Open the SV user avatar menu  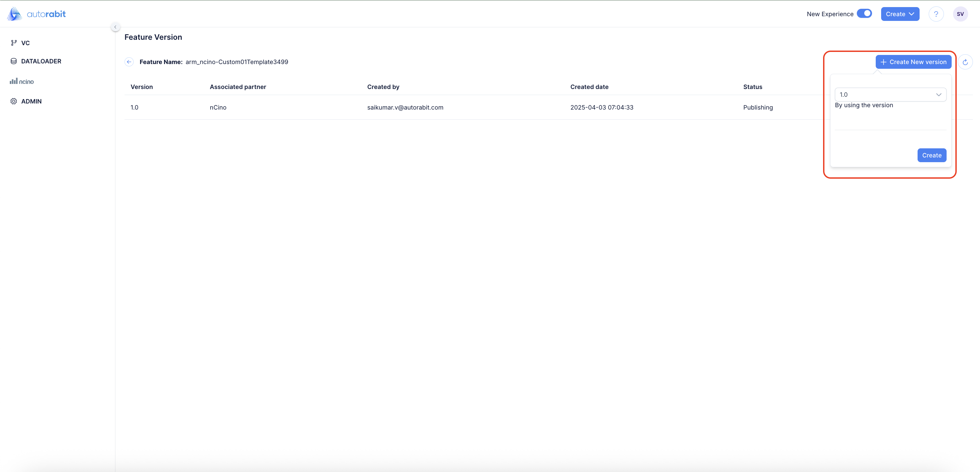pos(960,14)
